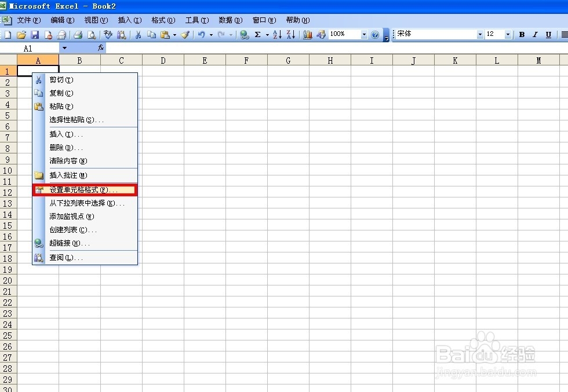Screen dimensions: 568x392
Task: Print the workbook with the printer icon
Action: pos(78,35)
